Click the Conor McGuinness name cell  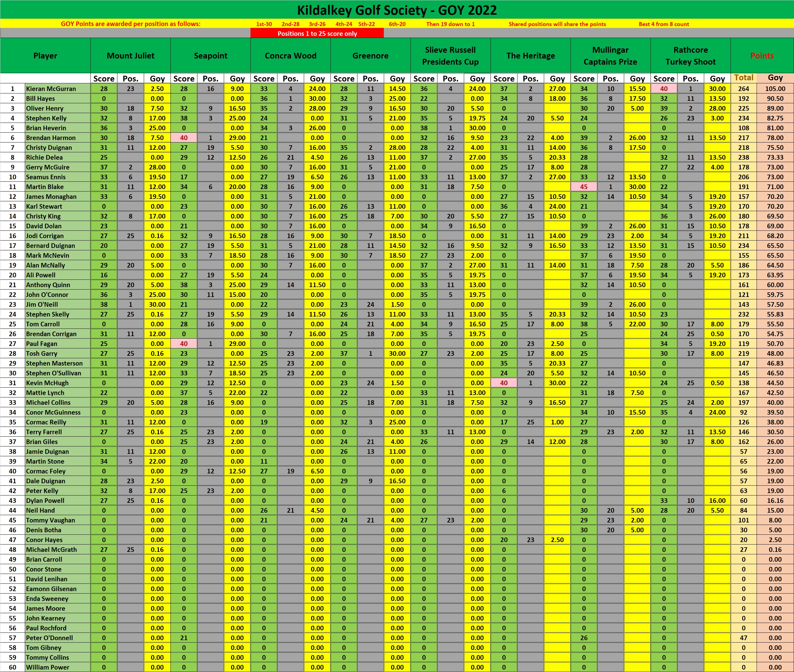[x=58, y=412]
